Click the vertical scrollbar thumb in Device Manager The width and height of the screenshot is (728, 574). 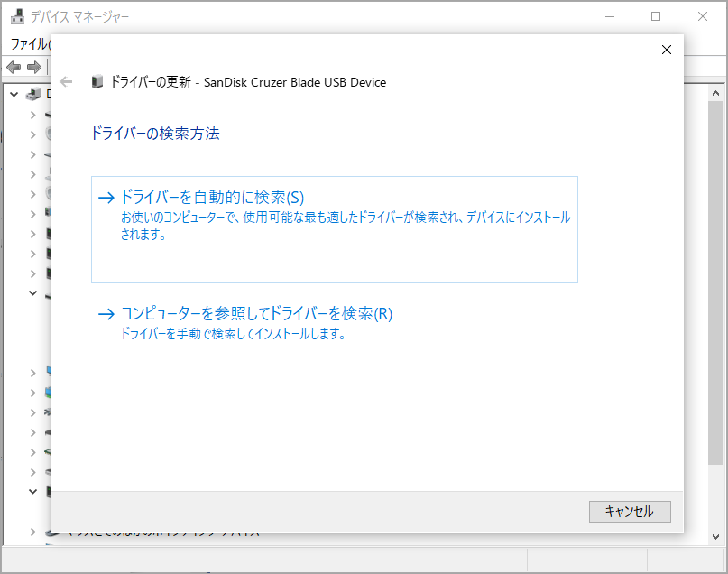(x=715, y=282)
